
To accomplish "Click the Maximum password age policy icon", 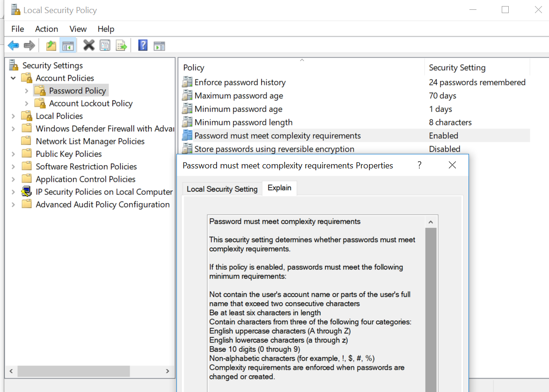I will pos(187,95).
